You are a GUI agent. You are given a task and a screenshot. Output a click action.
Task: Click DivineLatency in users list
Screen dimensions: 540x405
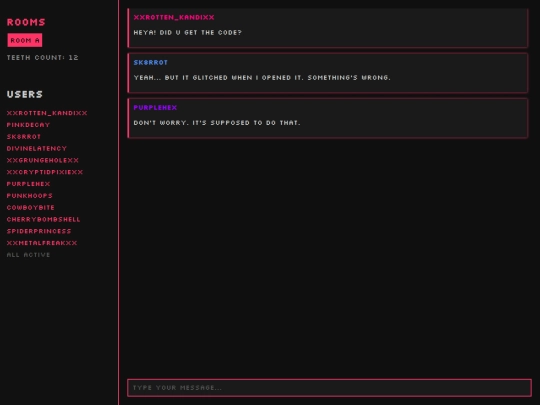pyautogui.click(x=37, y=148)
